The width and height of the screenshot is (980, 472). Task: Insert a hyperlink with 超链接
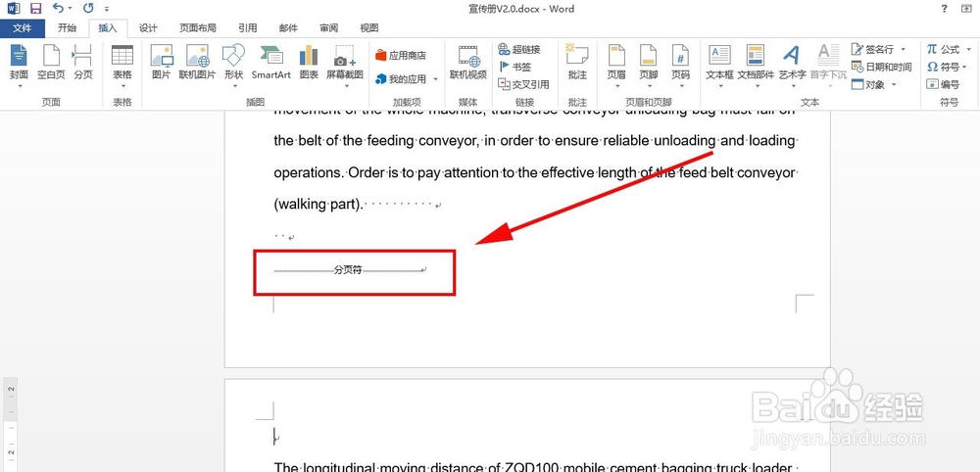519,49
